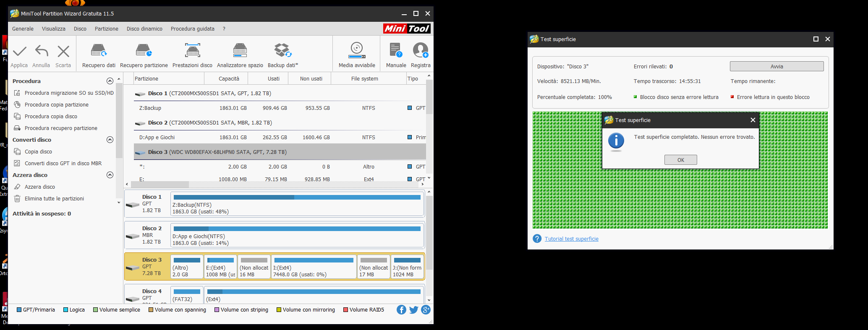Select Disco 1 row in partition list
This screenshot has height=330, width=868.
(280, 94)
